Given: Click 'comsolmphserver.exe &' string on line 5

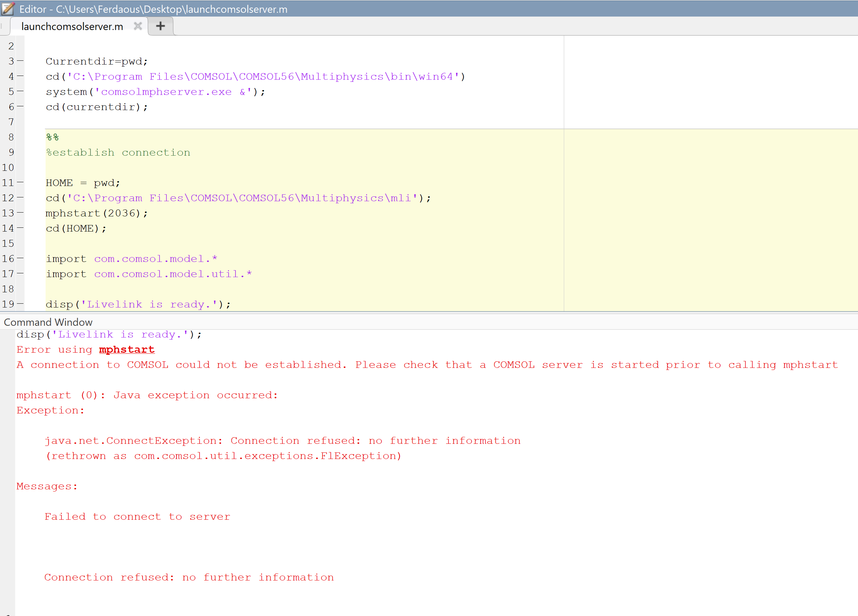Looking at the screenshot, I should pos(173,92).
